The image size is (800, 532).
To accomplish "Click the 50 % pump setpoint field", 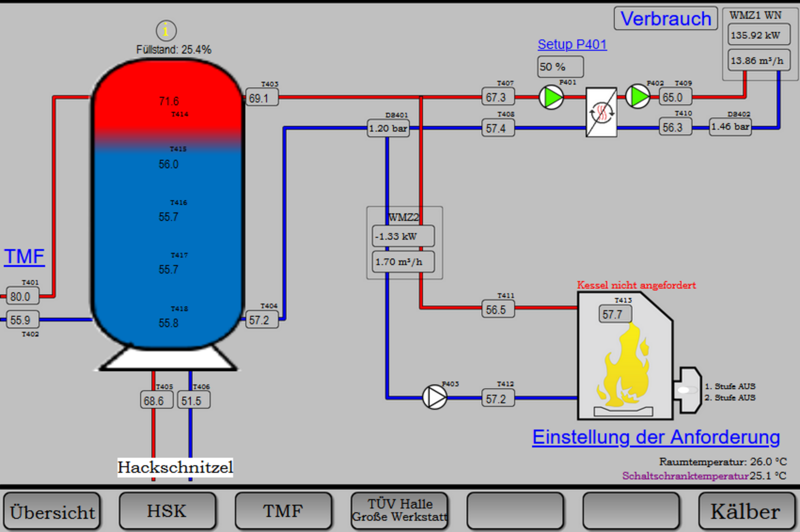I will [560, 67].
